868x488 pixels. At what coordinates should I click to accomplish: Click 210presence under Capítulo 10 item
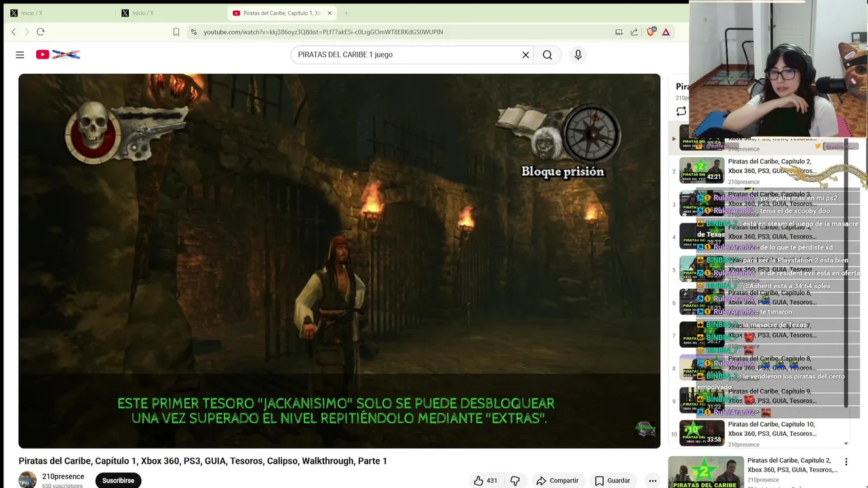[x=743, y=445]
